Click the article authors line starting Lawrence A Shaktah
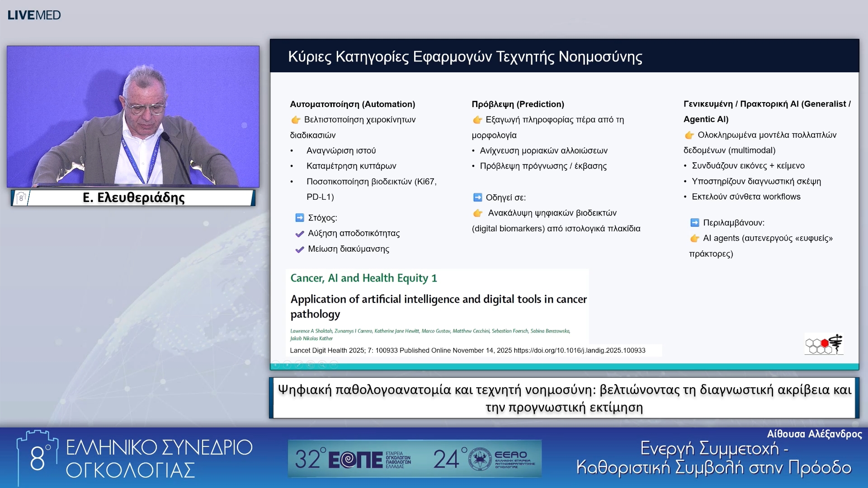This screenshot has height=488, width=868. coord(430,334)
